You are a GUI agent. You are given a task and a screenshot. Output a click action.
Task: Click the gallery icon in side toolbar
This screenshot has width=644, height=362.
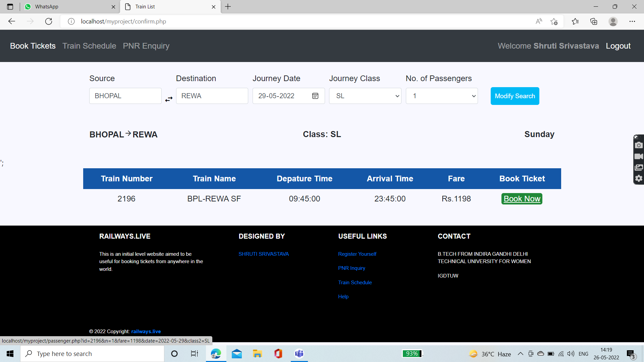(x=639, y=167)
